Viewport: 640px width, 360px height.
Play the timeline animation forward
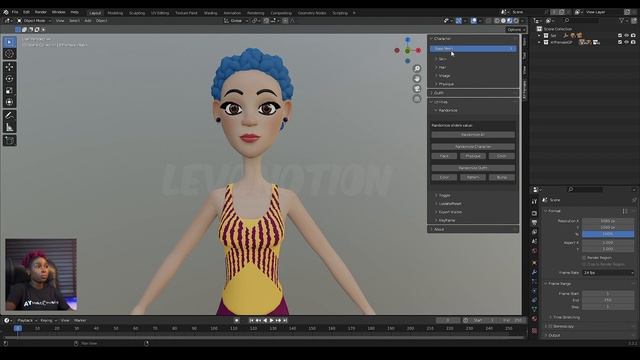click(271, 320)
